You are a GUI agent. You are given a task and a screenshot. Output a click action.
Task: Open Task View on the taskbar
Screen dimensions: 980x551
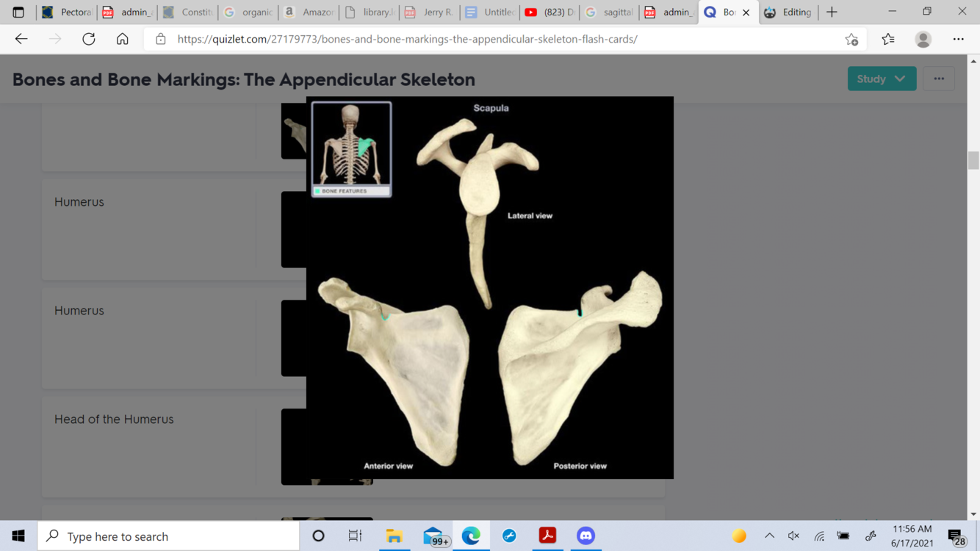click(355, 536)
